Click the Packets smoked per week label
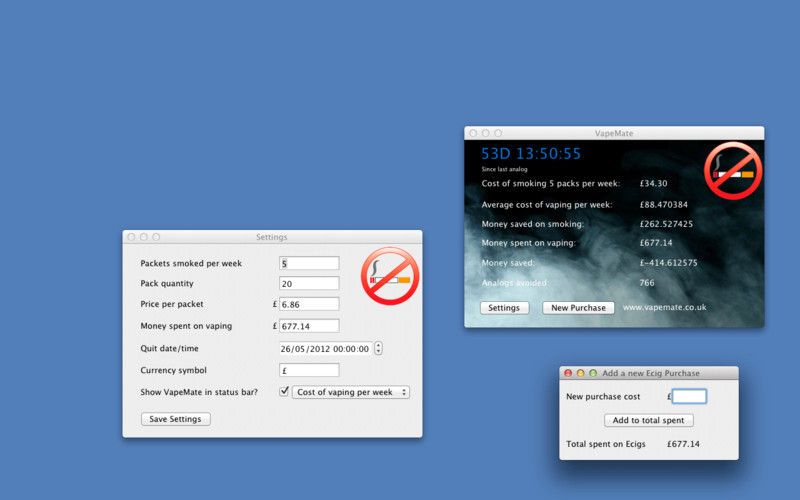800x500 pixels. 191,263
